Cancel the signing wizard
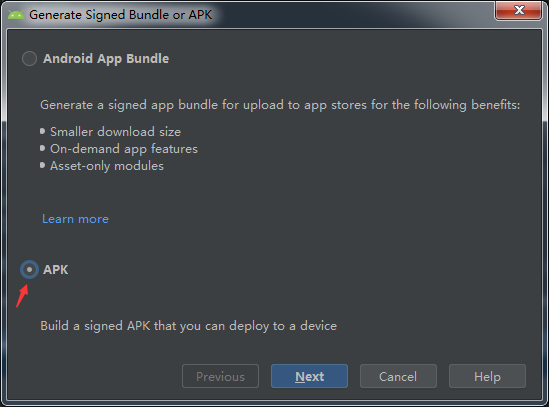 pos(398,376)
